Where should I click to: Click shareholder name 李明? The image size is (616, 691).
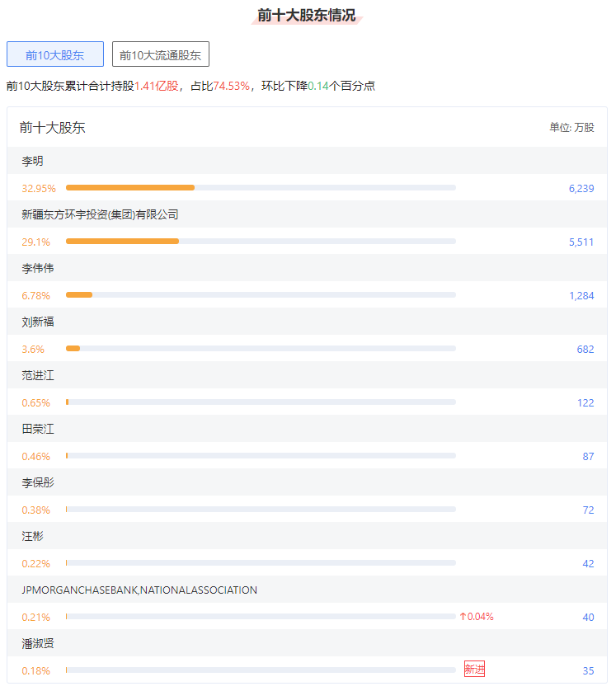[x=33, y=161]
